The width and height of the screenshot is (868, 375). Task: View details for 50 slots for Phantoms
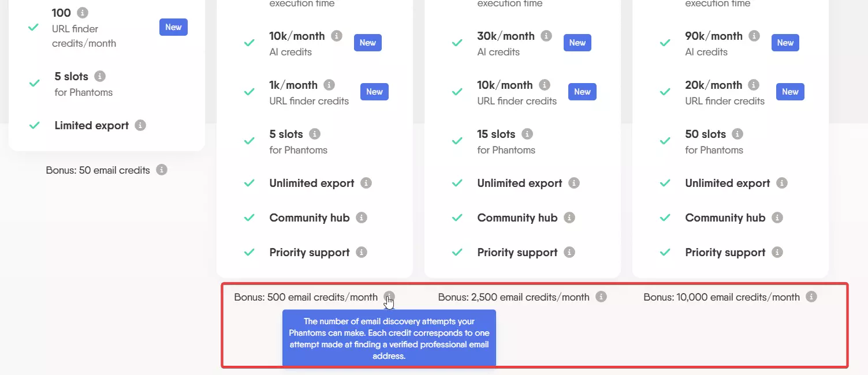tap(737, 133)
